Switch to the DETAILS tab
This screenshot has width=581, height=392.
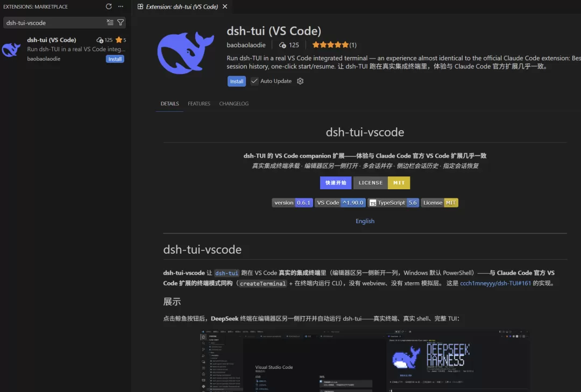pos(169,103)
